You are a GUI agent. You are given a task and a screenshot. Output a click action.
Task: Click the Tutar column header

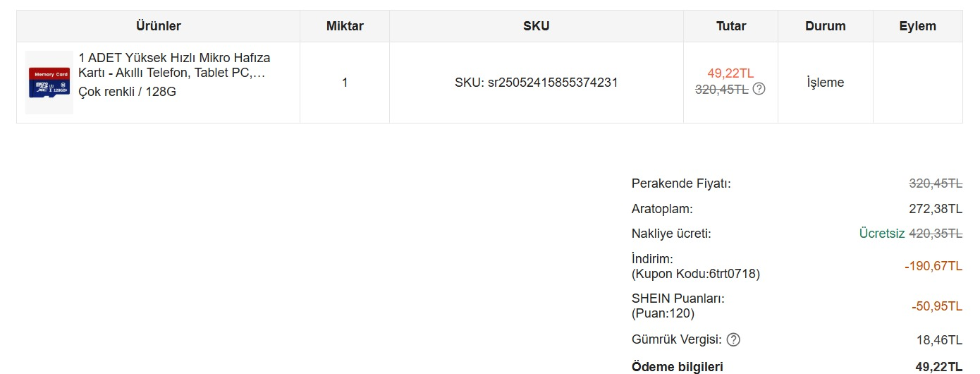tap(731, 26)
